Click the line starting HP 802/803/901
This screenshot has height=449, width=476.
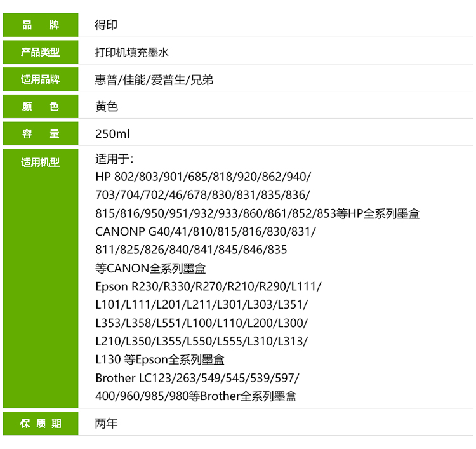point(203,177)
